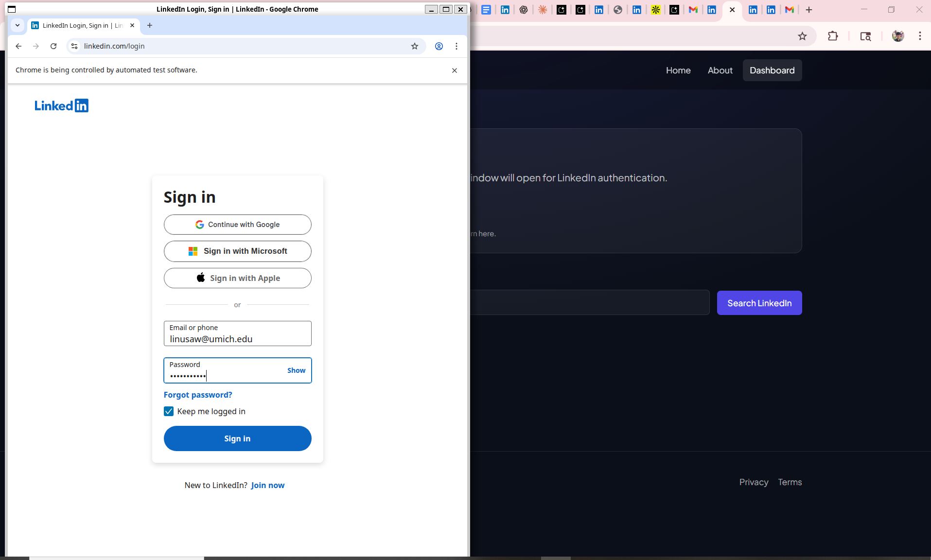This screenshot has width=931, height=560.
Task: Click the LinkedIn logo on login page
Action: (61, 105)
